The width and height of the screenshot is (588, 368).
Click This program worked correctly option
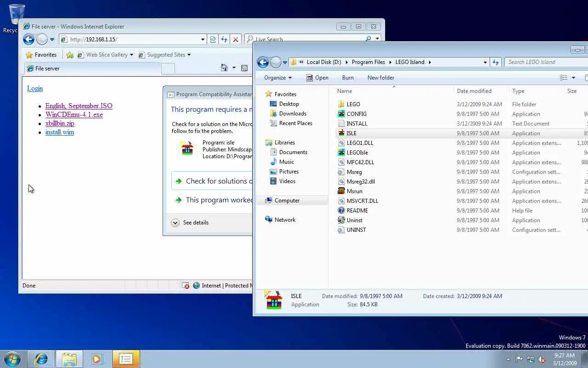pyautogui.click(x=213, y=200)
